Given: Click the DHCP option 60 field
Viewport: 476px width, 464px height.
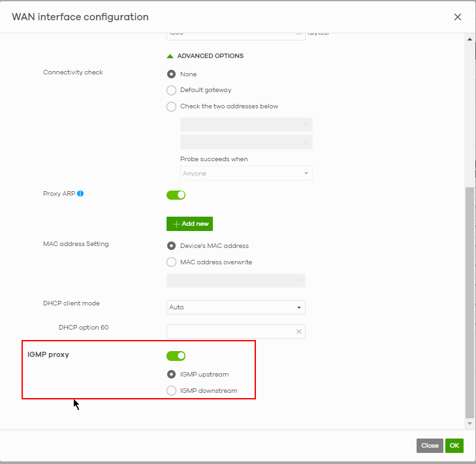Looking at the screenshot, I should click(x=230, y=332).
